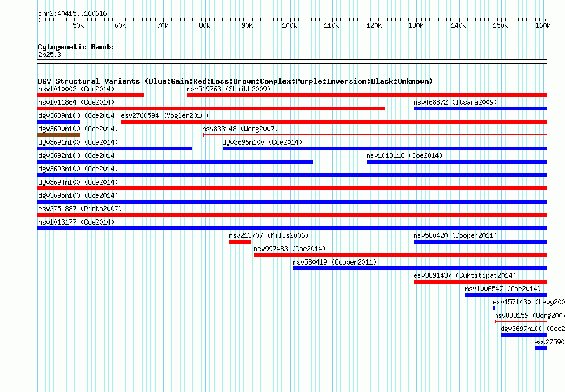Click dgv3693n100 (Coe2014) label
The height and width of the screenshot is (392, 565).
pos(78,169)
